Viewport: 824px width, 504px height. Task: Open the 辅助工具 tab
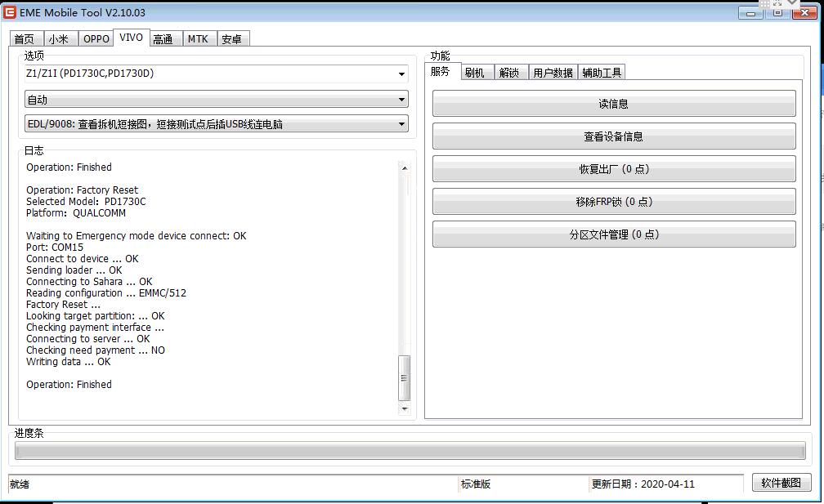point(602,73)
